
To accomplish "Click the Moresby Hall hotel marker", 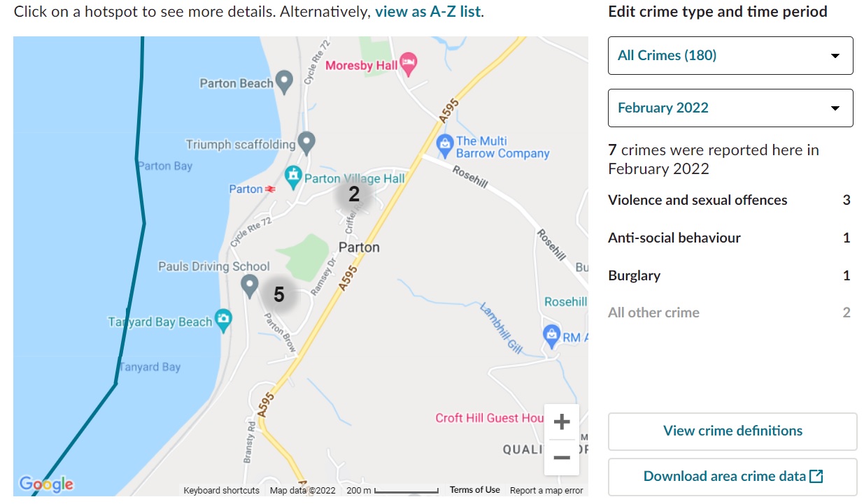I will pos(409,64).
